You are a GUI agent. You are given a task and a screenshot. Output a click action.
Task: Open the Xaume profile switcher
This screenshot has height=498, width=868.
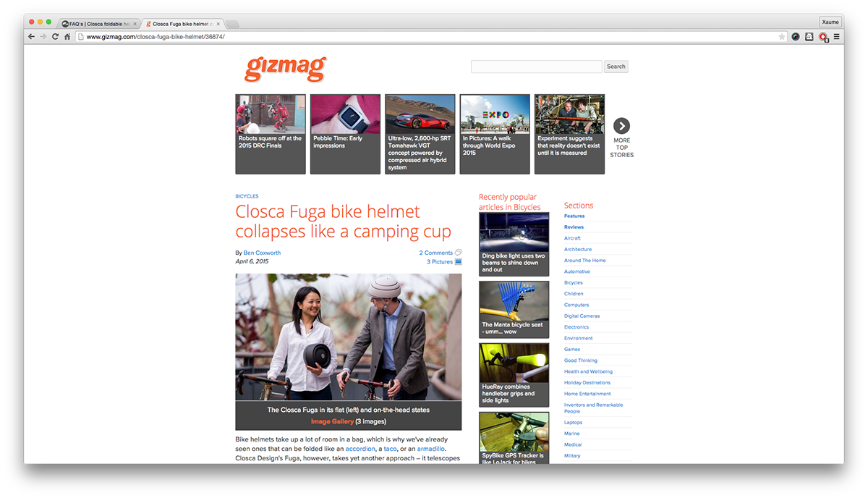pos(830,22)
